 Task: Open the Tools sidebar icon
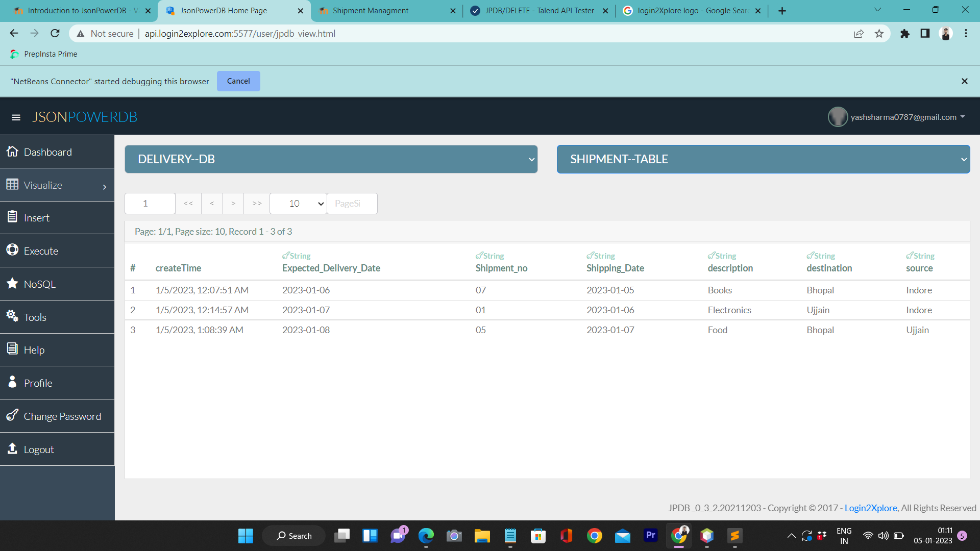pyautogui.click(x=12, y=316)
